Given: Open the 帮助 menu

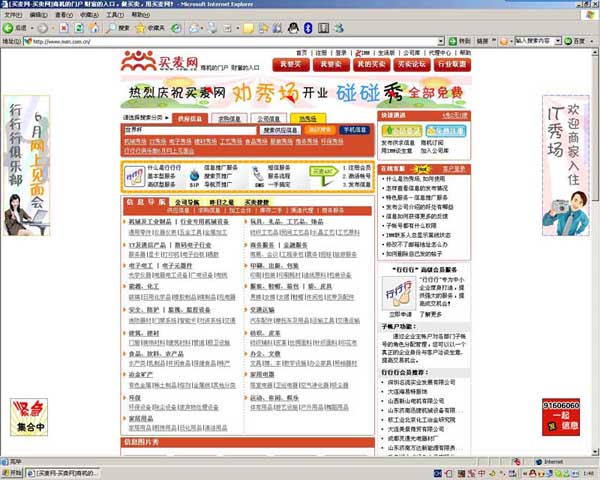Looking at the screenshot, I should 140,15.
